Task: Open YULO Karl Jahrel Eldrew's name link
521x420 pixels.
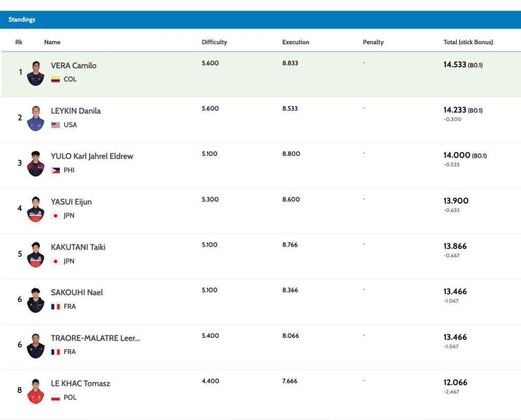Action: tap(92, 156)
